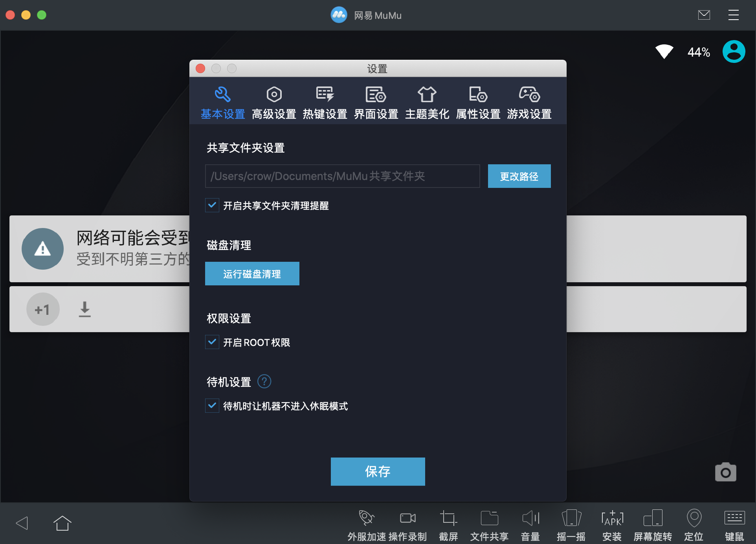The width and height of the screenshot is (756, 544).
Task: Toggle 待机时让机器不进入休眠模式 checkbox
Action: tap(212, 406)
